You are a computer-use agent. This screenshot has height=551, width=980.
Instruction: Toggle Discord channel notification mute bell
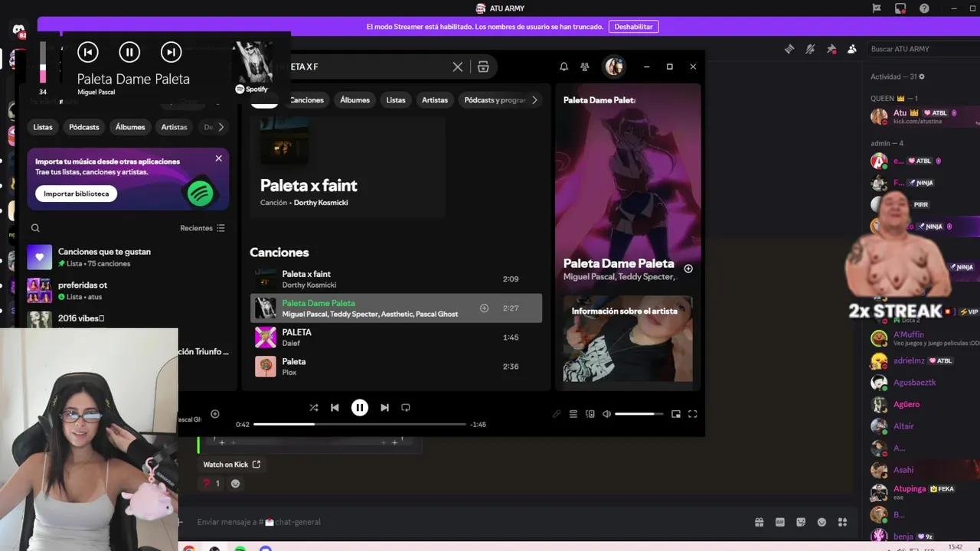point(810,49)
